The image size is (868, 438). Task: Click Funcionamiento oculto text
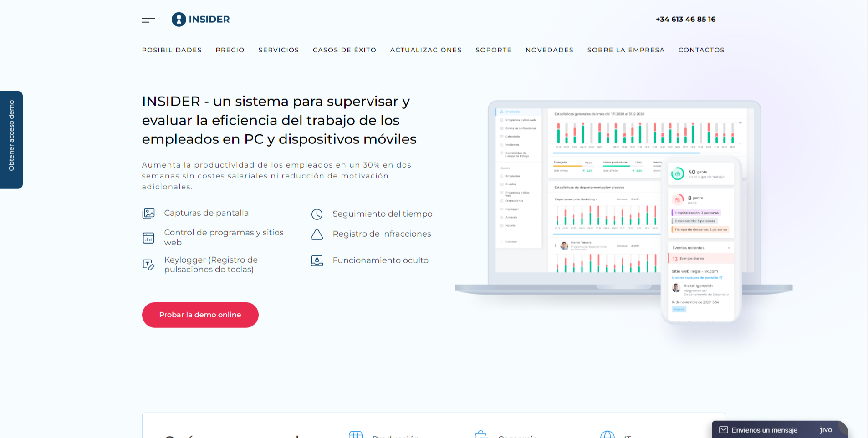pyautogui.click(x=380, y=260)
